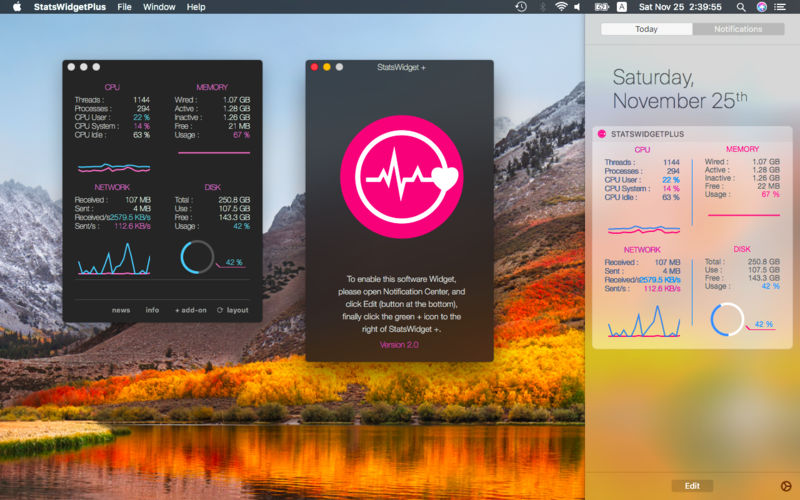Viewport: 800px width, 500px height.
Task: Click the Wi-Fi status icon
Action: click(561, 7)
